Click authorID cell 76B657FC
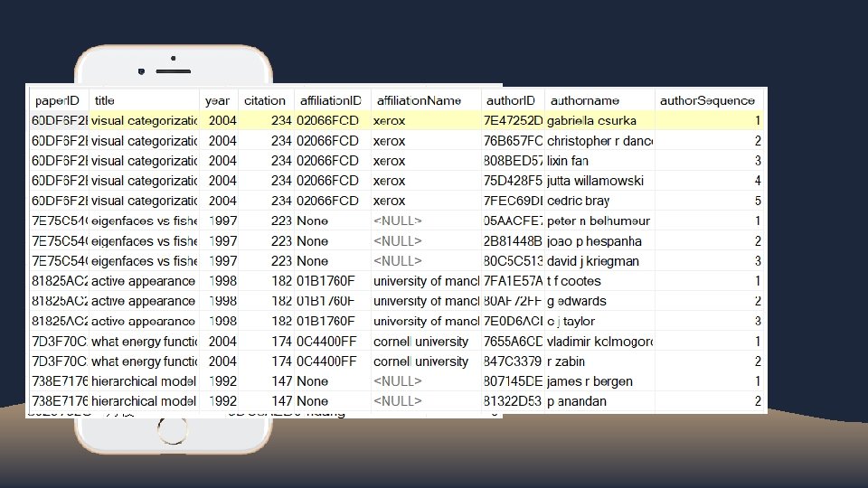Viewport: 868px width, 488px height. [x=514, y=141]
